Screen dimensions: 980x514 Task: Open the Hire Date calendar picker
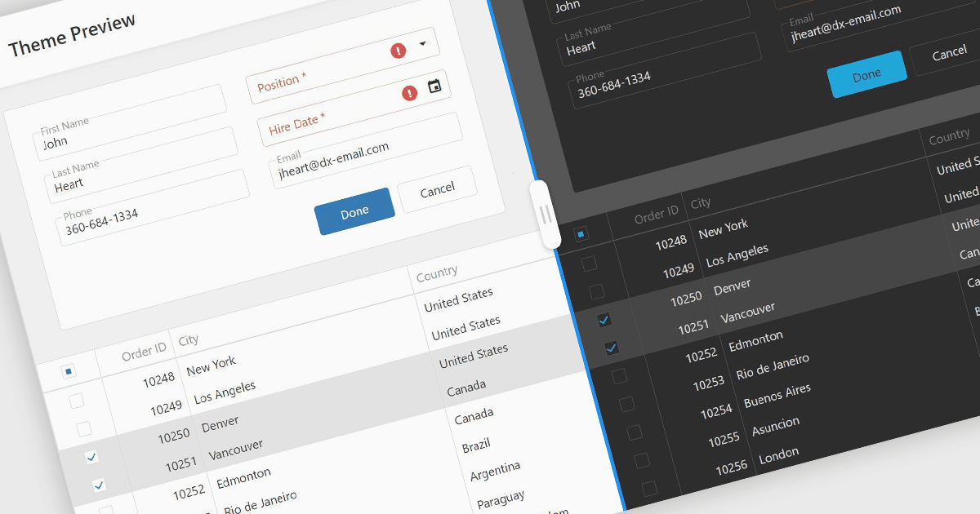pos(434,86)
